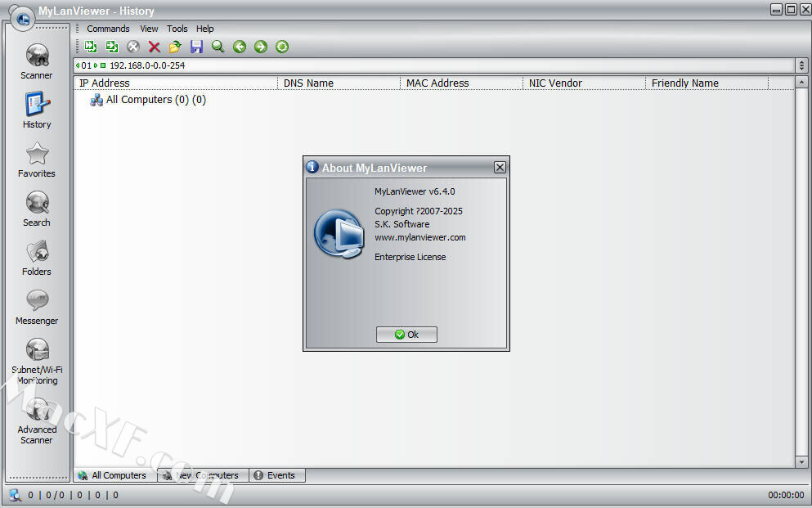The width and height of the screenshot is (812, 508).
Task: Go forward with the green right arrow
Action: [261, 47]
